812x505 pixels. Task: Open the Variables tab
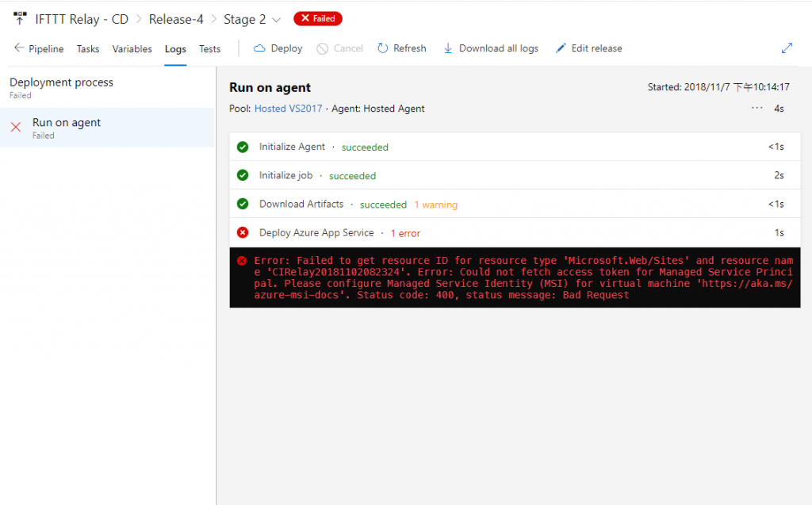[x=132, y=48]
